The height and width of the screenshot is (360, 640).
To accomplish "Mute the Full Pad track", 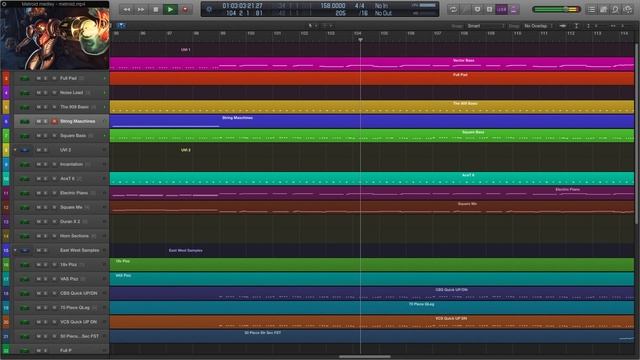I will [x=38, y=78].
